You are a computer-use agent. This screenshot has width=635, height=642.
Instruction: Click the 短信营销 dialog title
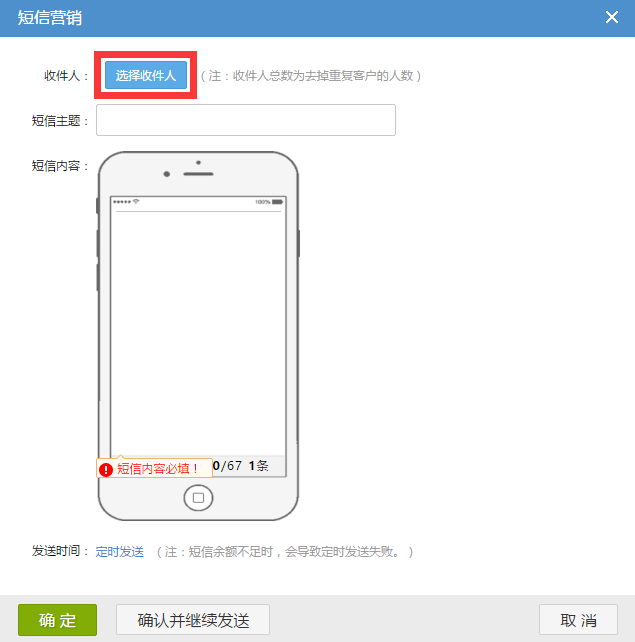(x=50, y=18)
